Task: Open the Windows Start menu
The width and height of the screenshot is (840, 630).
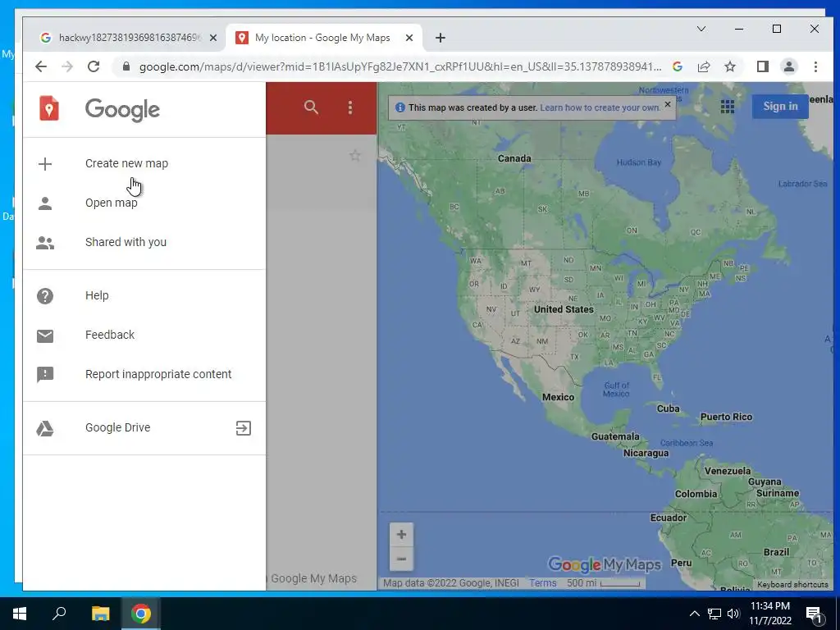Action: point(20,614)
